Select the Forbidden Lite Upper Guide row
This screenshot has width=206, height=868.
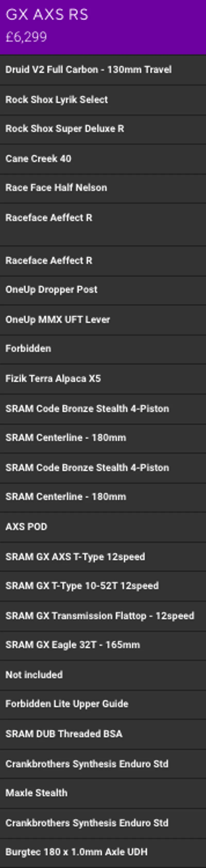(67, 704)
